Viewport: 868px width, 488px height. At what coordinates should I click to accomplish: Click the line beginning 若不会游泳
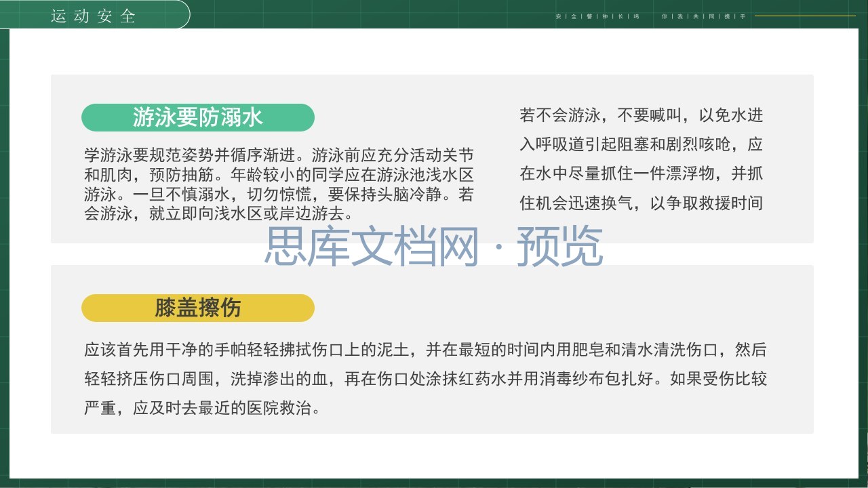(642, 115)
